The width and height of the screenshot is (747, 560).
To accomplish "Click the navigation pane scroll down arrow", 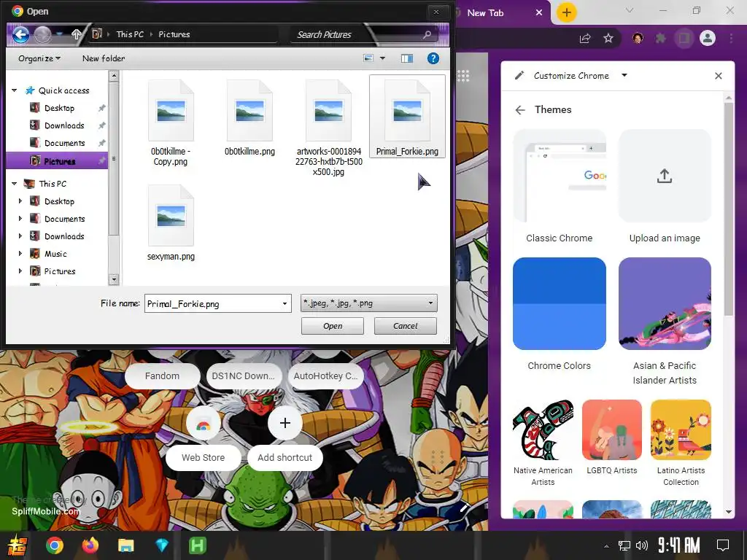I will click(113, 279).
